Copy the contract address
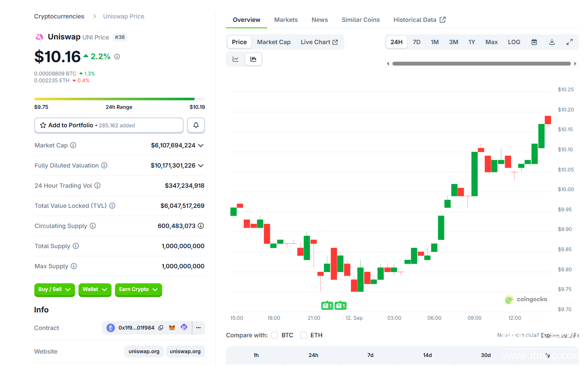588x366 pixels. 161,328
